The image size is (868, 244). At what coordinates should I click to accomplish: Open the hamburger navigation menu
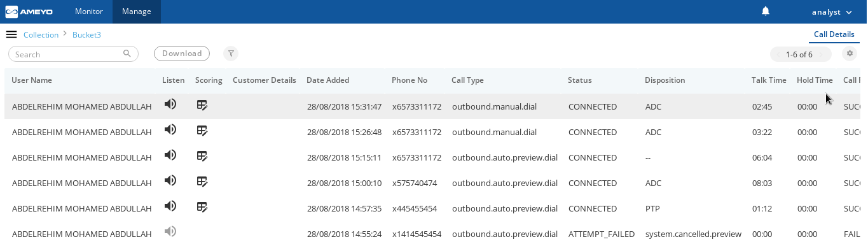pos(11,34)
